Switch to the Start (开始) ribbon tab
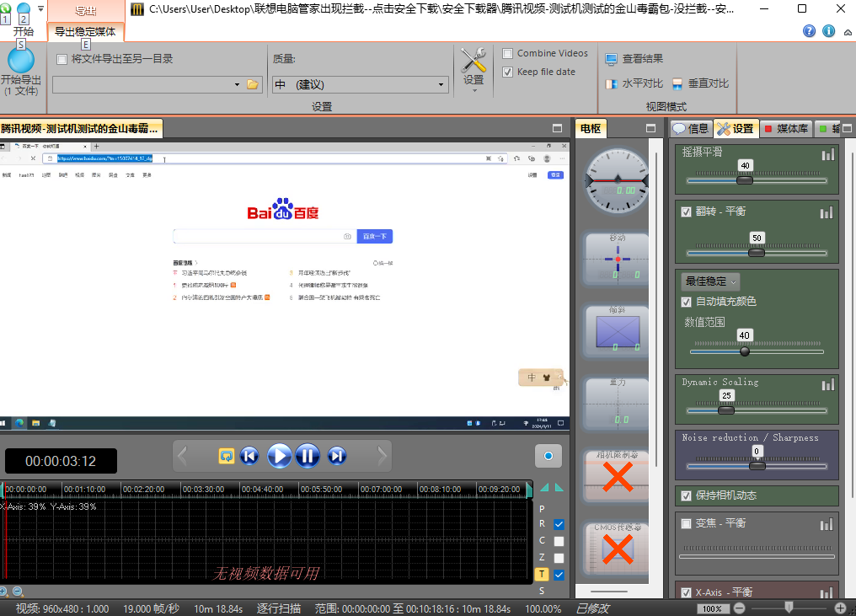Image resolution: width=856 pixels, height=616 pixels. click(24, 32)
